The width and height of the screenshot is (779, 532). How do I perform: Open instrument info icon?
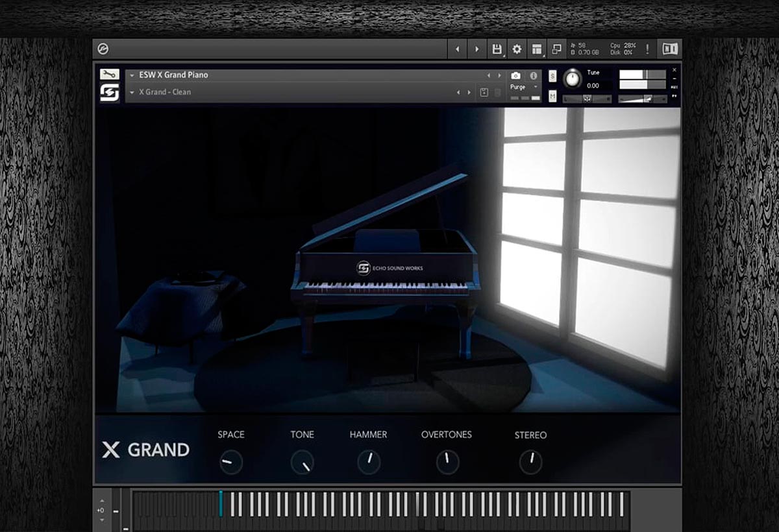click(x=534, y=75)
